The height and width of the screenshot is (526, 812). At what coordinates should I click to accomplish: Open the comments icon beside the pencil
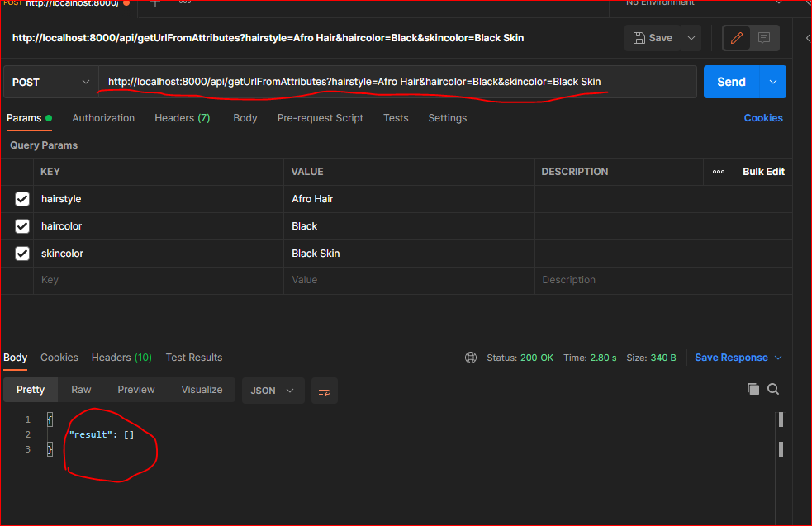point(764,38)
